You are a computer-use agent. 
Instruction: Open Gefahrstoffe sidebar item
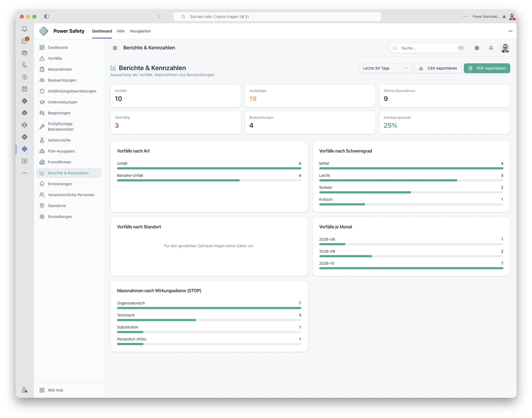pos(68,140)
